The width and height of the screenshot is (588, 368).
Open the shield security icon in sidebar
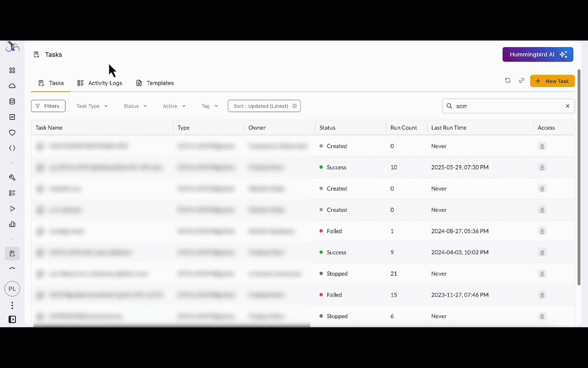[x=12, y=132]
